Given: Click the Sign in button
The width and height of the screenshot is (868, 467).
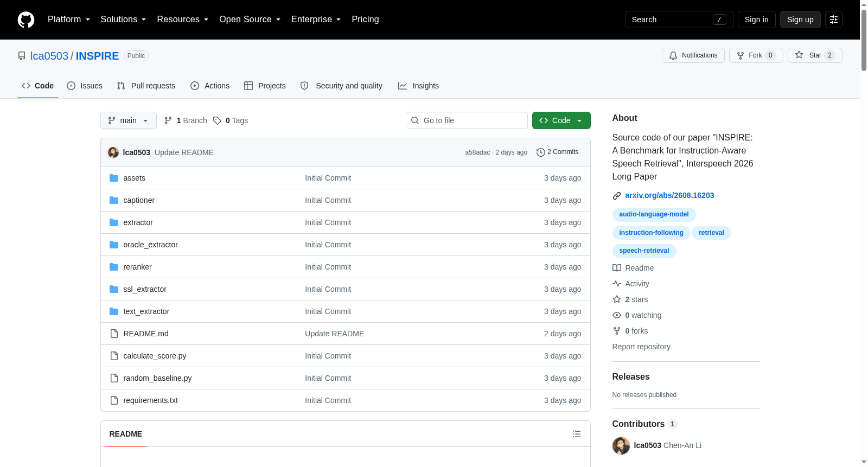Looking at the screenshot, I should click(757, 20).
